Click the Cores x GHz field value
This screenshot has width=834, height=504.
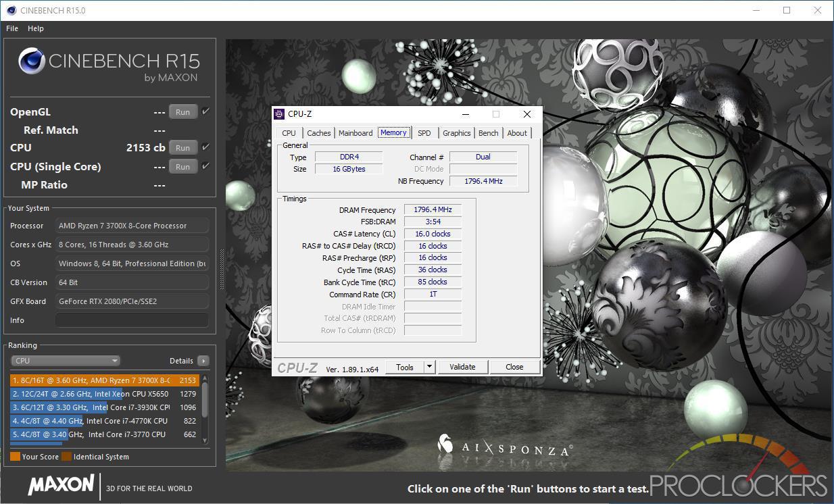[x=132, y=245]
